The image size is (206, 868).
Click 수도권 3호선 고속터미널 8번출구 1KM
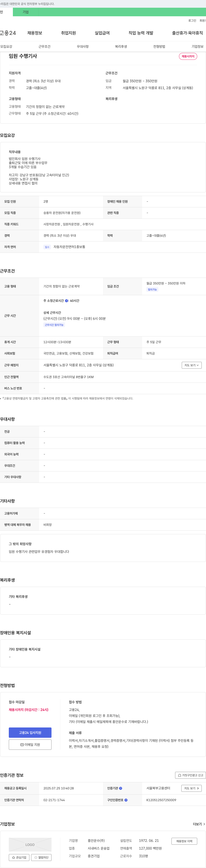(68, 377)
